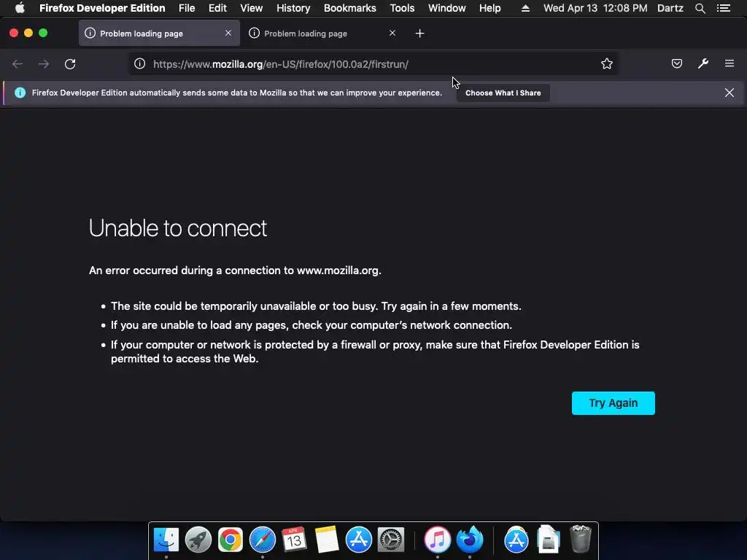747x560 pixels.
Task: Open Notes app from the dock
Action: point(326,540)
